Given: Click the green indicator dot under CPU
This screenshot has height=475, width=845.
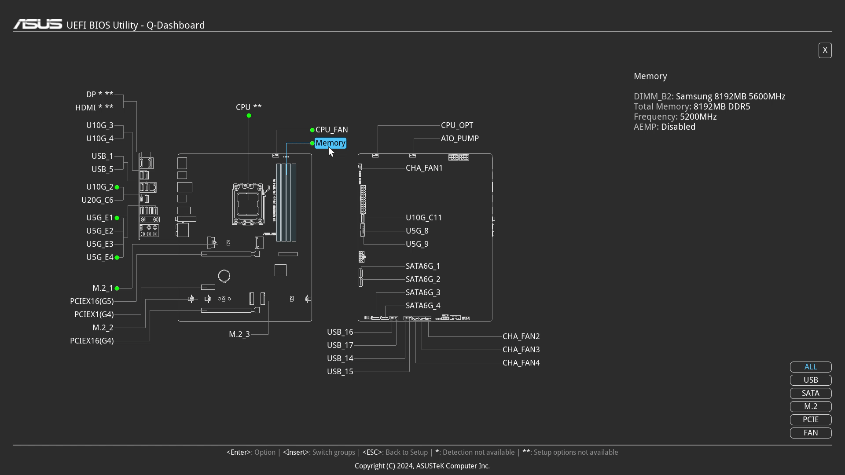Looking at the screenshot, I should (x=248, y=115).
